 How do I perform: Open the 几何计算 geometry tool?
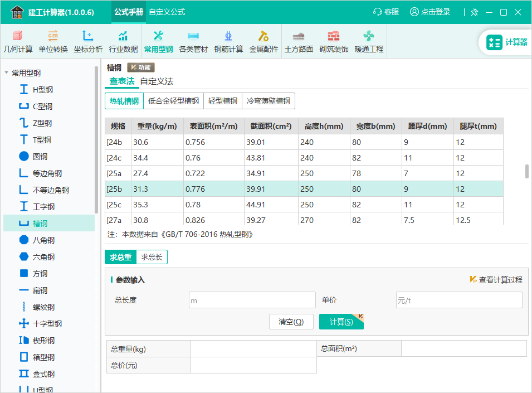pos(18,42)
